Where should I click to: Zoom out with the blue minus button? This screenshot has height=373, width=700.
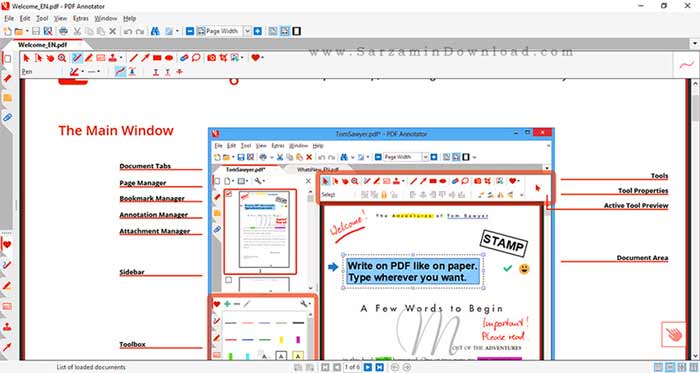click(x=190, y=31)
